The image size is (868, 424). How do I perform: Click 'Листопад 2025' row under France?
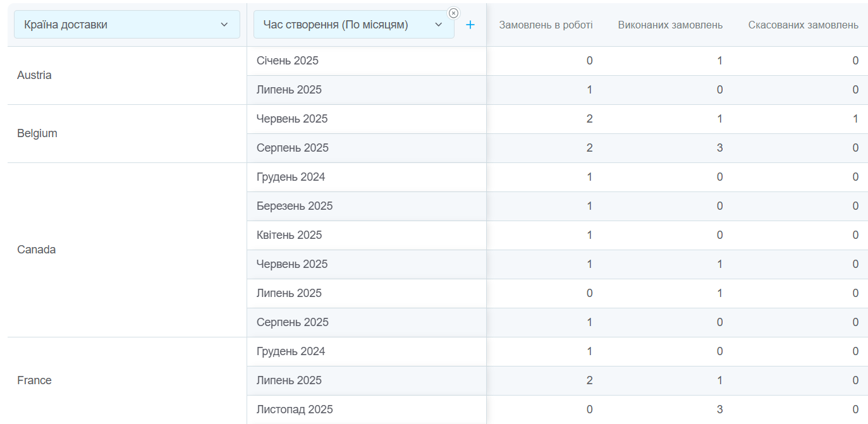[x=295, y=409]
